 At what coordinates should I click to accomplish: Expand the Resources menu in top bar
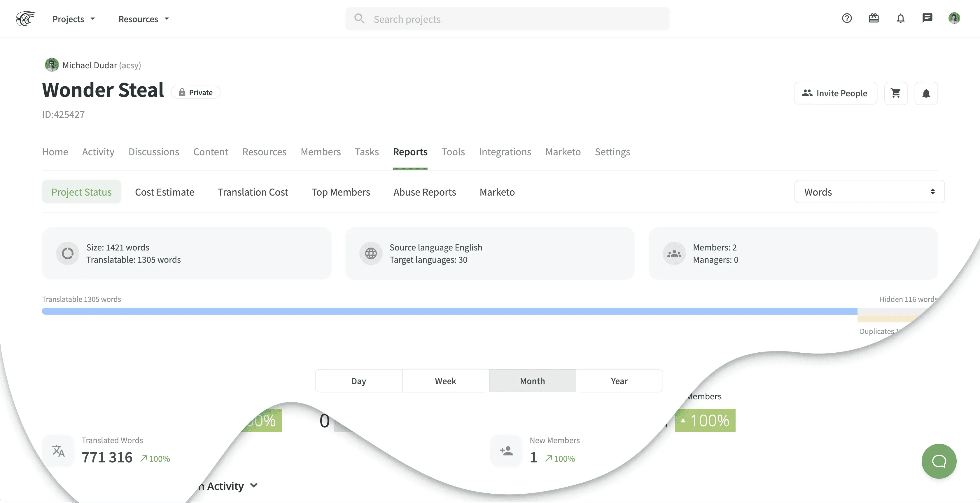[143, 19]
